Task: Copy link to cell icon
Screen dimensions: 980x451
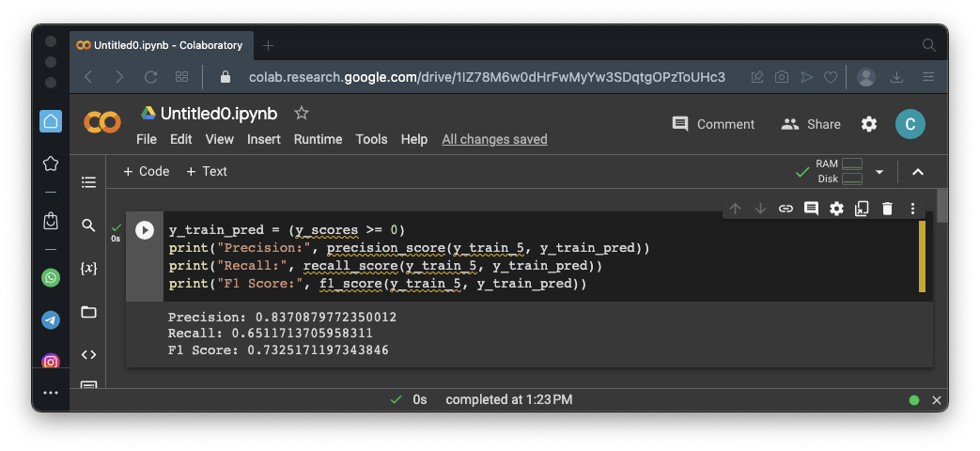Action: 786,209
